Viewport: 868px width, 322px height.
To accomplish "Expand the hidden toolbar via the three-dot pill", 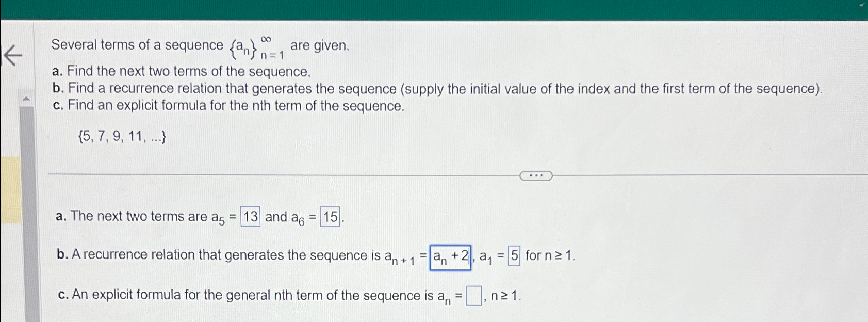I will click(537, 175).
